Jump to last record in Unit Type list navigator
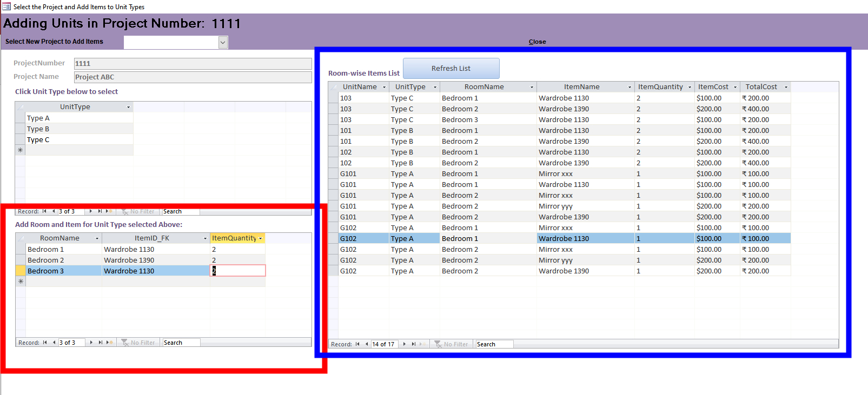Image resolution: width=868 pixels, height=395 pixels. [x=100, y=211]
